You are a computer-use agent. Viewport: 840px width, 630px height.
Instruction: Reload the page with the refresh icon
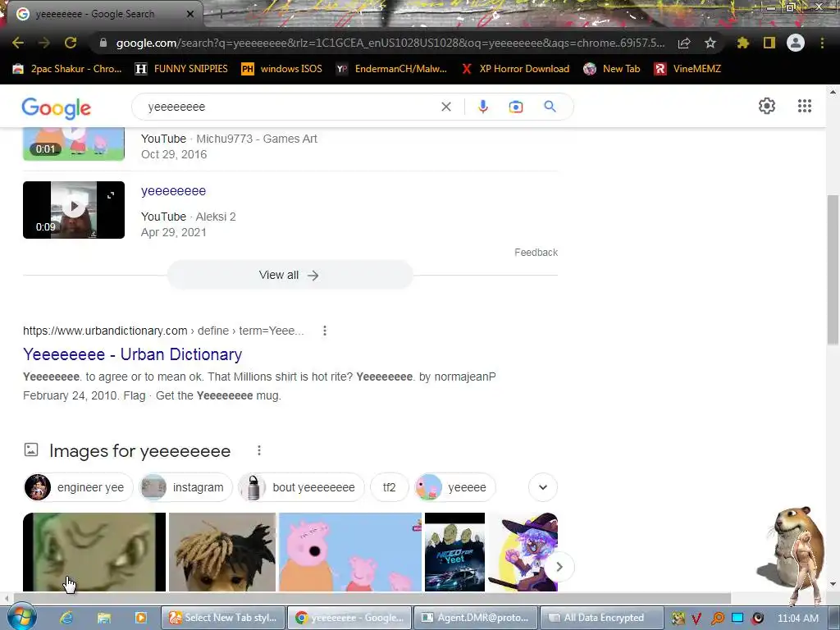tap(71, 43)
